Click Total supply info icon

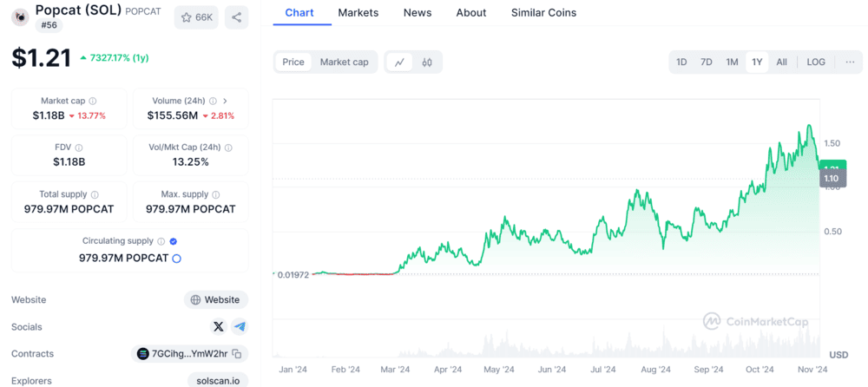coord(95,195)
